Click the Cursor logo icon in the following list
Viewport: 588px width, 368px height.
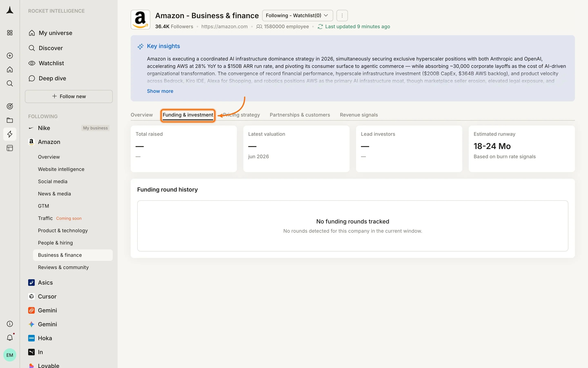(x=31, y=296)
